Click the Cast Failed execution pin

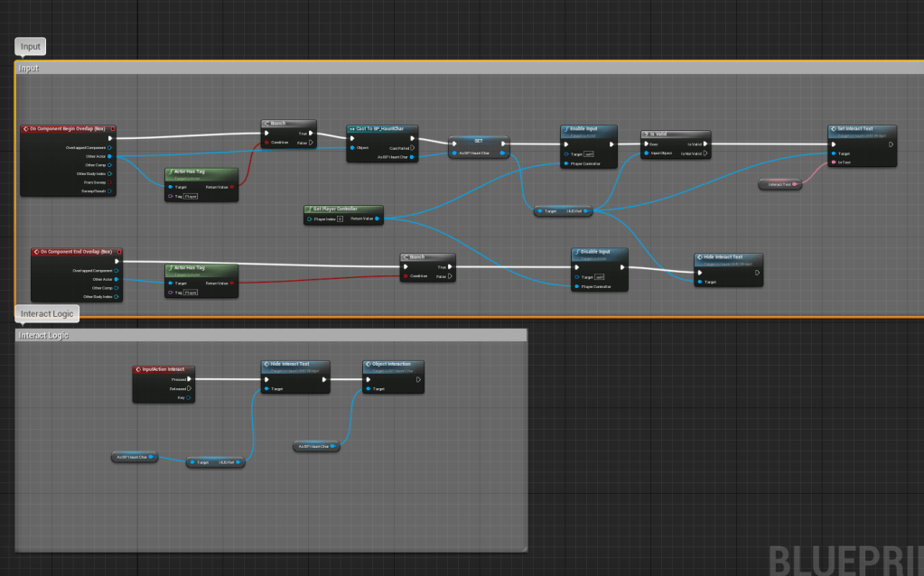pos(412,147)
